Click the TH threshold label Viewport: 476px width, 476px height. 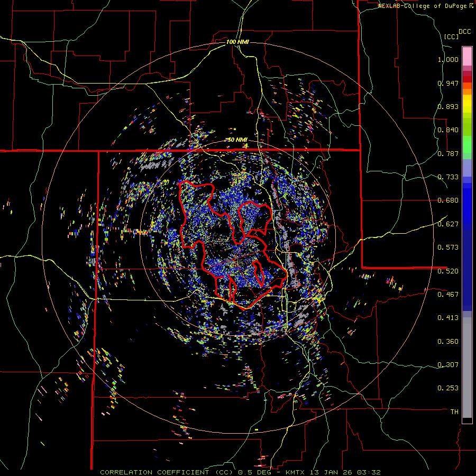454,412
